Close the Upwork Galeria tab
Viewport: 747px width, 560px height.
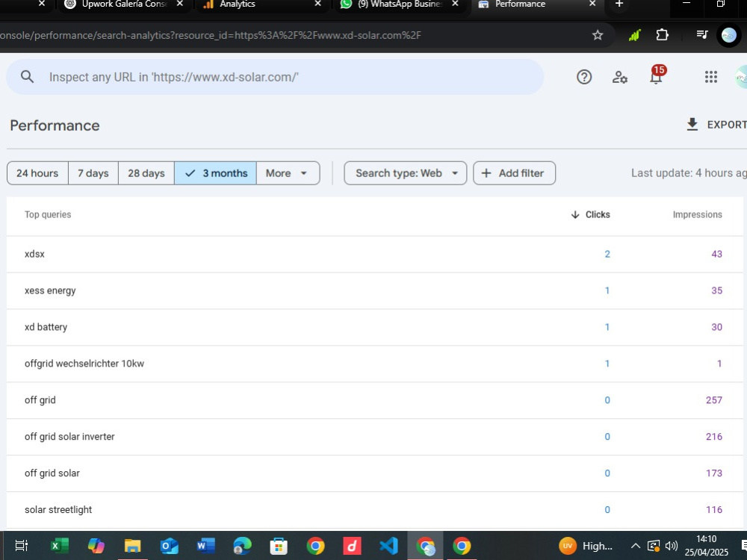pyautogui.click(x=179, y=4)
